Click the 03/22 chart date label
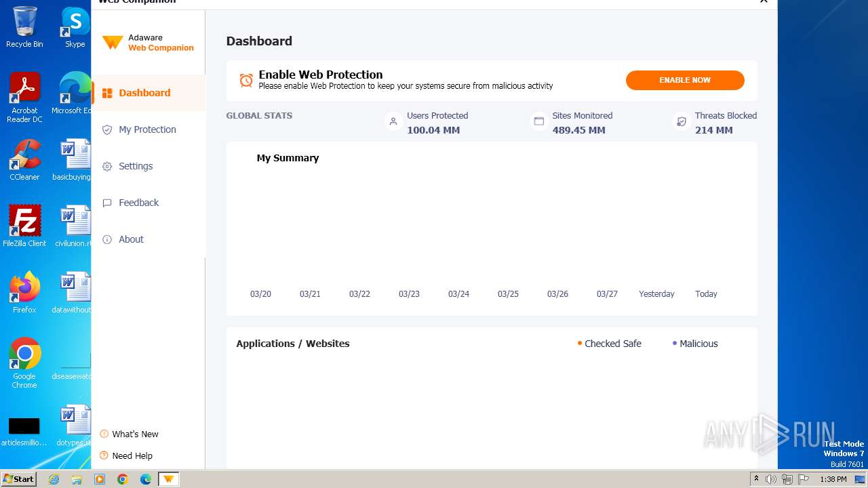 [359, 294]
